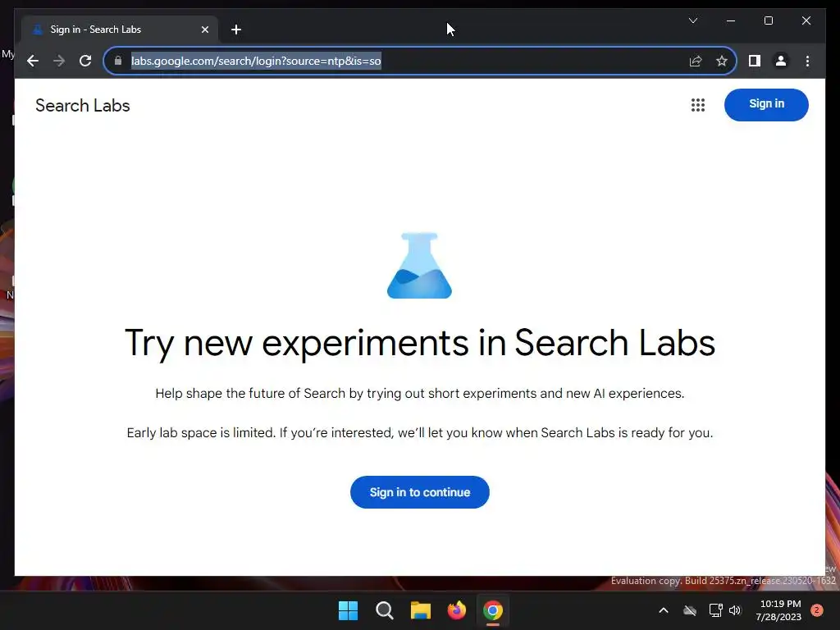The image size is (840, 630).
Task: Click the Search Labs header logo text
Action: pos(83,106)
